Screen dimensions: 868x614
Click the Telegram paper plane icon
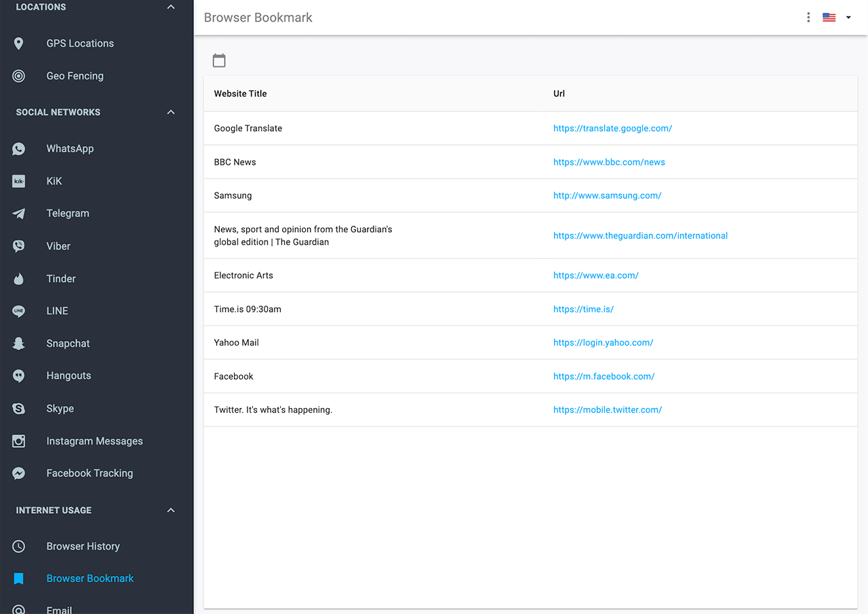19,213
